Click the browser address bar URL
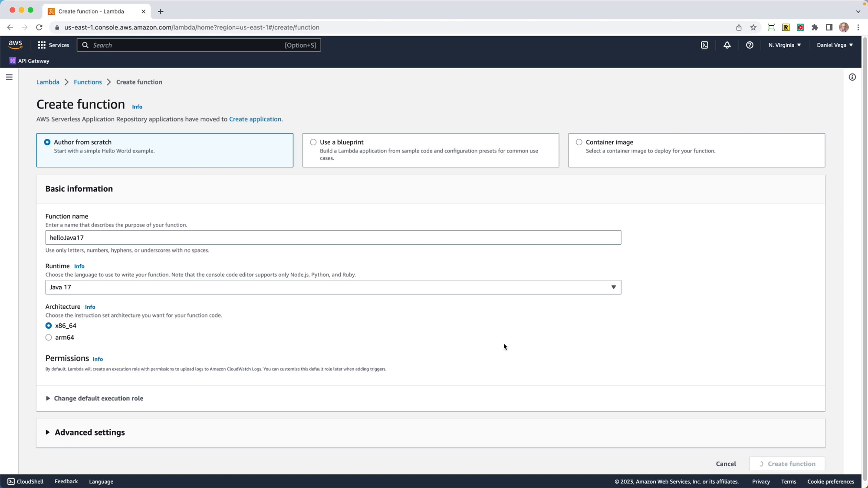 [192, 27]
